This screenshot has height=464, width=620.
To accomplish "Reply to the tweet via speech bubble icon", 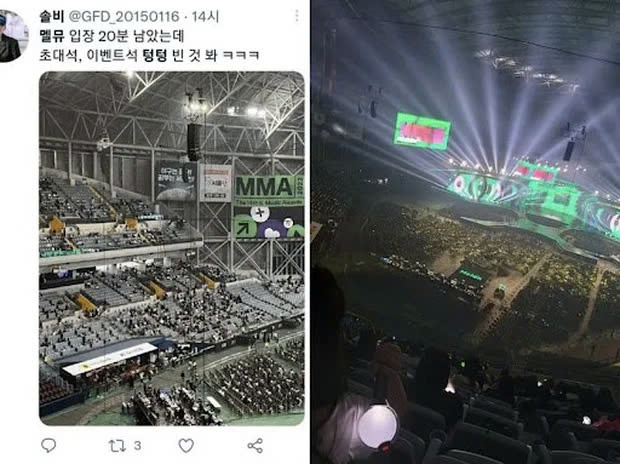I will pyautogui.click(x=49, y=445).
